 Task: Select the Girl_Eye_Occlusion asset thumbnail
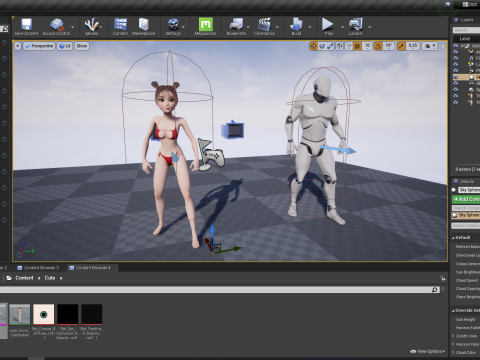point(68,314)
